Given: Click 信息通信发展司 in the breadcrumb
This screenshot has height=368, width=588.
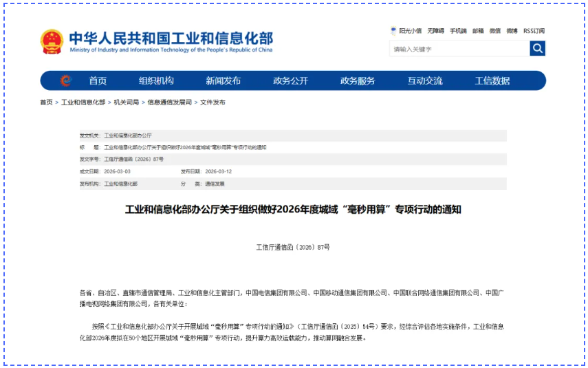Looking at the screenshot, I should 169,102.
